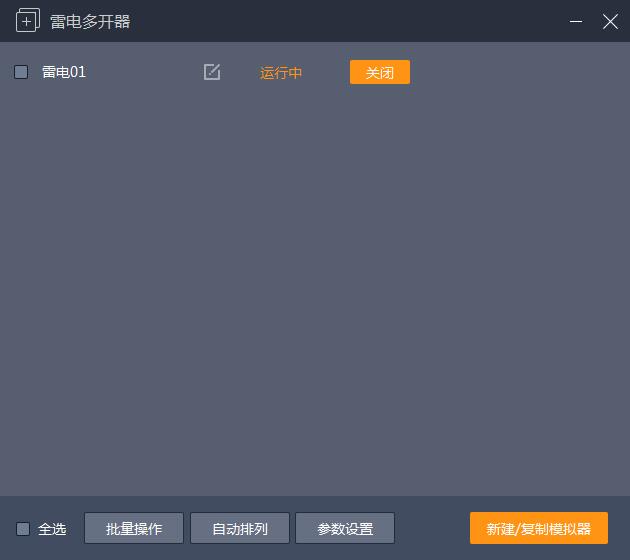Select the 雷电01 emulator name
This screenshot has width=630, height=560.
point(64,72)
